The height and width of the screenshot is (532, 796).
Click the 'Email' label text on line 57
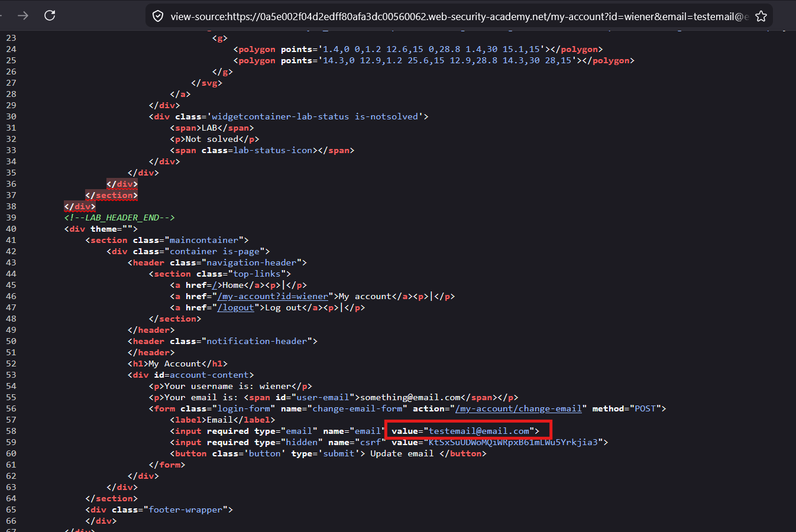click(x=219, y=420)
